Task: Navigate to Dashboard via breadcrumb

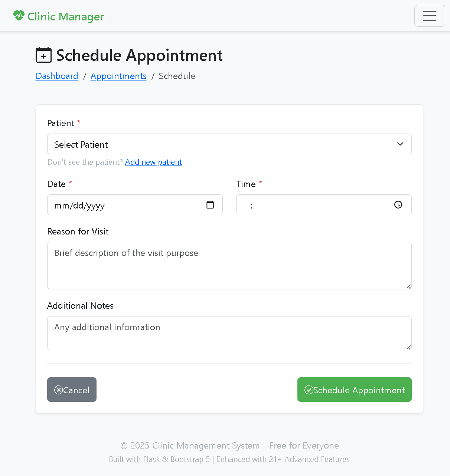Action: [56, 76]
